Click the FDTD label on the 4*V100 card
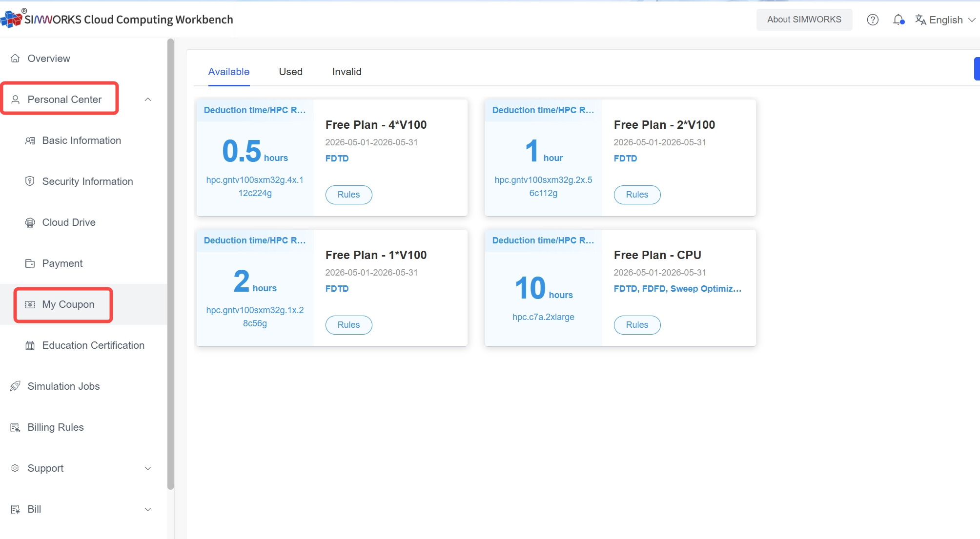The image size is (980, 539). [x=337, y=159]
